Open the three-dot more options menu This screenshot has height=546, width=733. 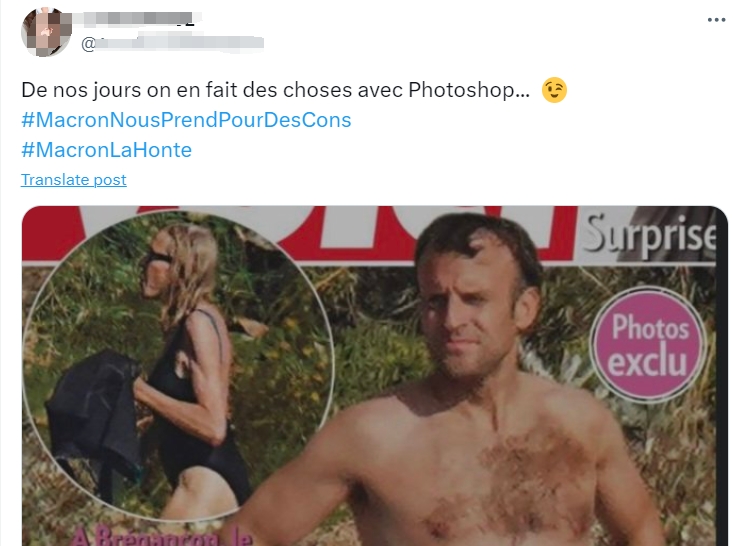pos(716,20)
